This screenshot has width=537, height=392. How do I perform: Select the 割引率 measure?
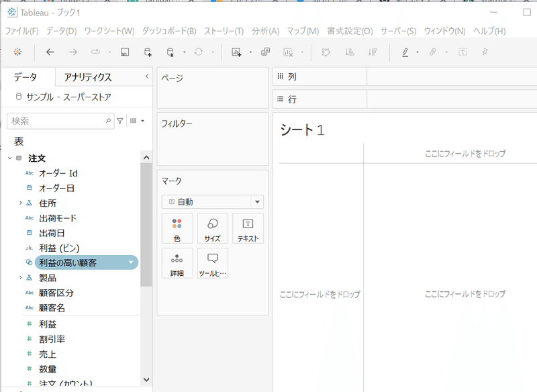click(x=52, y=339)
